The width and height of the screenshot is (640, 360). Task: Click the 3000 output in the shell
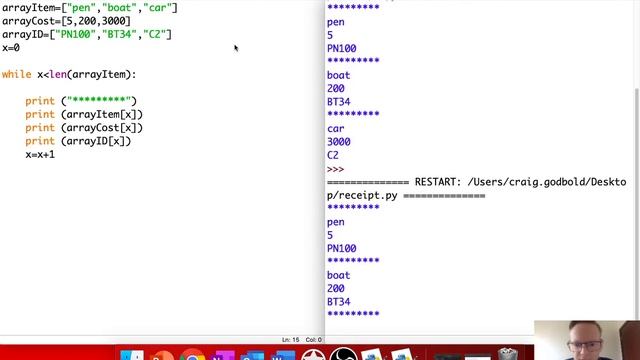339,142
